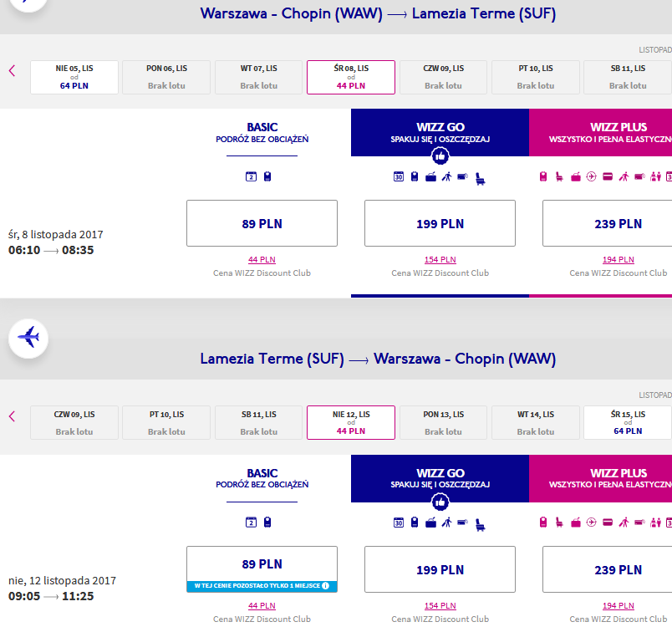The width and height of the screenshot is (672, 627).
Task: Choose WIZZ PLUS 239 PLN fare for outbound flight
Action: click(x=608, y=223)
